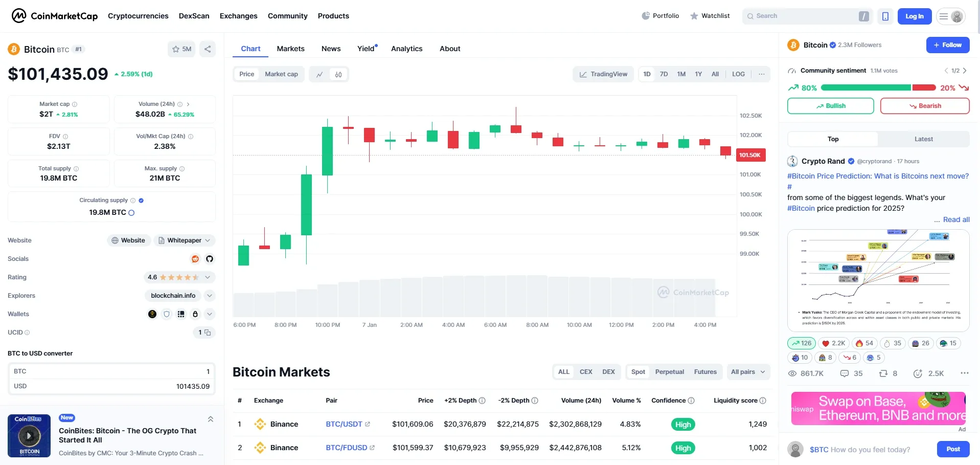Expand the Rating 4.6 dropdown
This screenshot has width=980, height=465.
[x=208, y=277]
